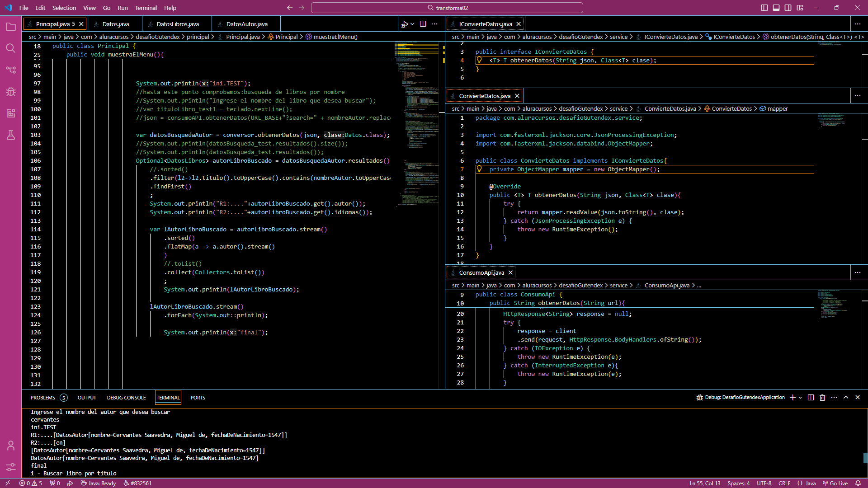Open More Actions for ConsumoApi.java editor group
This screenshot has height=488, width=868.
point(858,272)
